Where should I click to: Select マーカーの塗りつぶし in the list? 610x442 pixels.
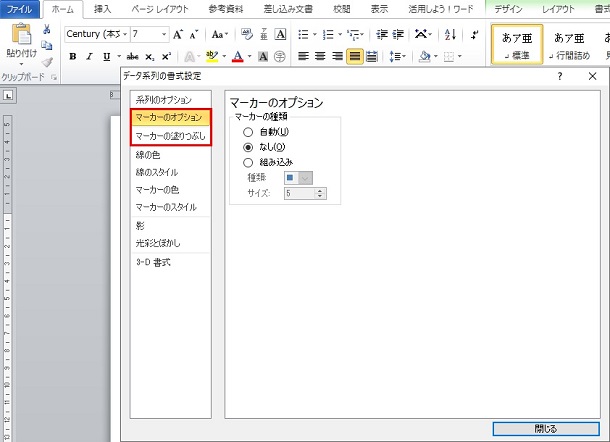pos(170,136)
